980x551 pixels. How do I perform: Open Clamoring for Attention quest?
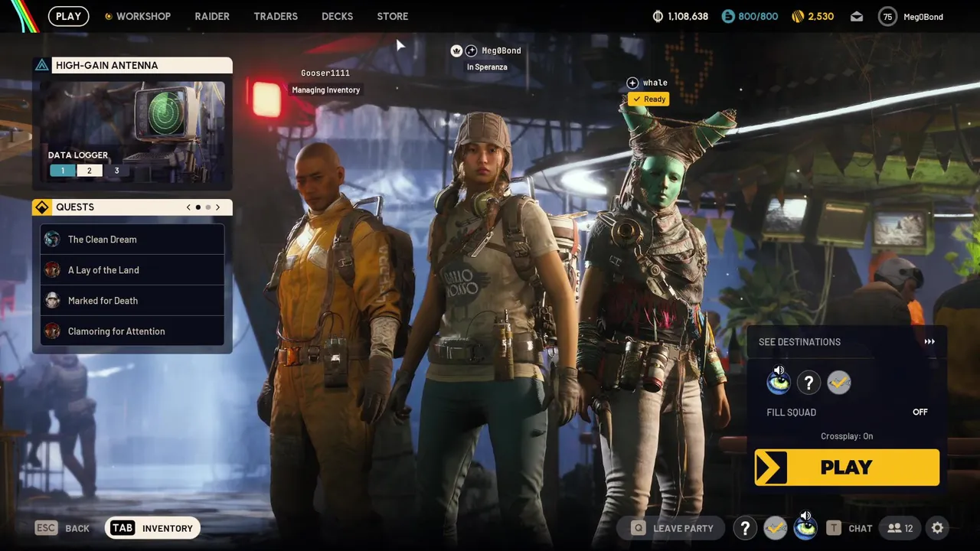tap(132, 331)
